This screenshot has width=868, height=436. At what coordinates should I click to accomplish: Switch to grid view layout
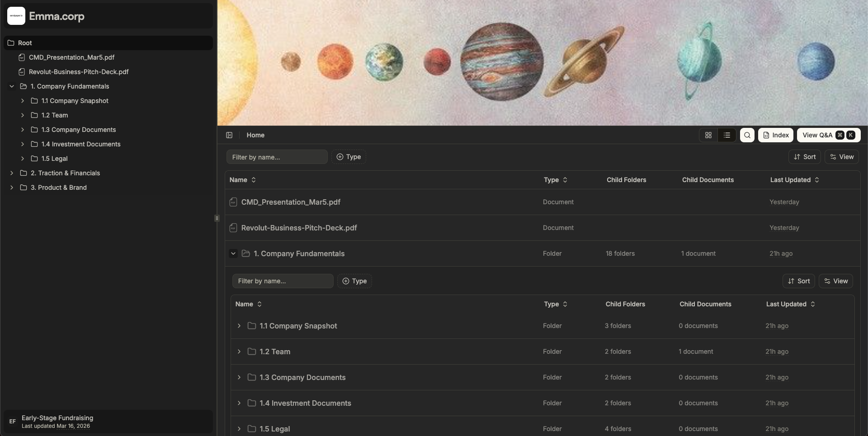(x=708, y=135)
